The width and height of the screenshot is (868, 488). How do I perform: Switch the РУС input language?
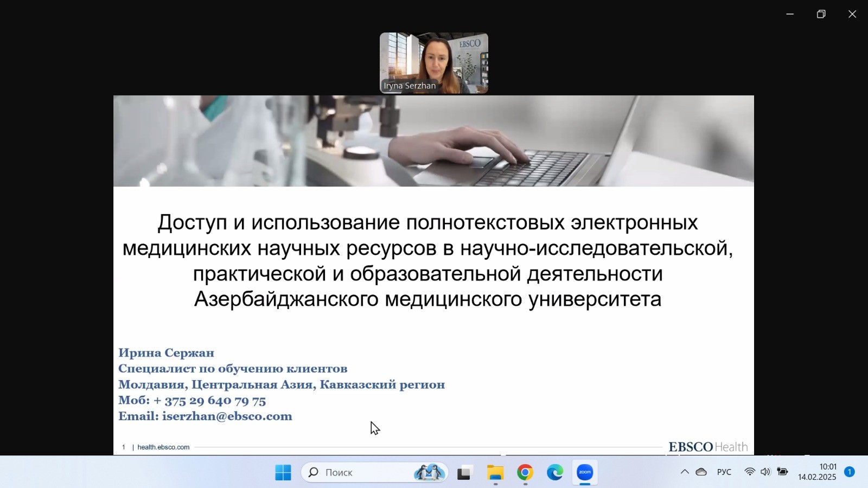point(724,472)
